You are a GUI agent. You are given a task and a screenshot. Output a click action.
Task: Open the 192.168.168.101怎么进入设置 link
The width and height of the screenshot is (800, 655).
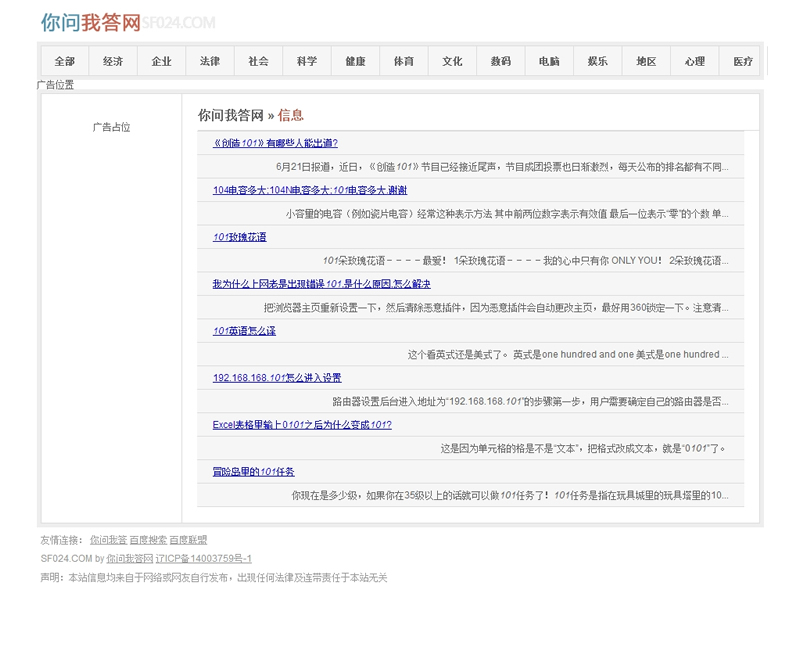coord(277,378)
